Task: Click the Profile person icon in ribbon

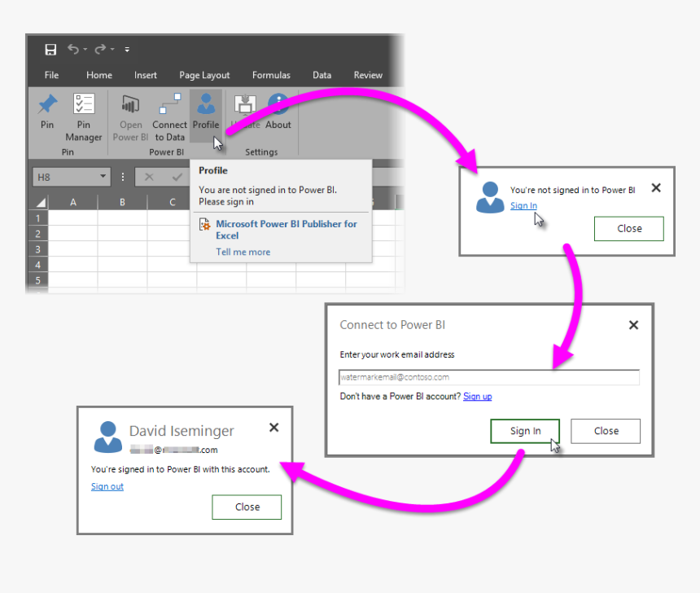Action: coord(206,103)
